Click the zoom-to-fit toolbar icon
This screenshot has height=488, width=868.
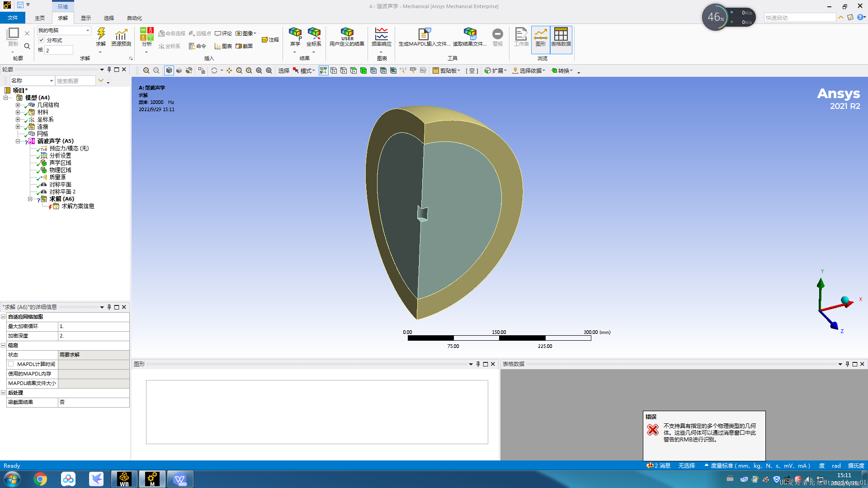point(259,70)
